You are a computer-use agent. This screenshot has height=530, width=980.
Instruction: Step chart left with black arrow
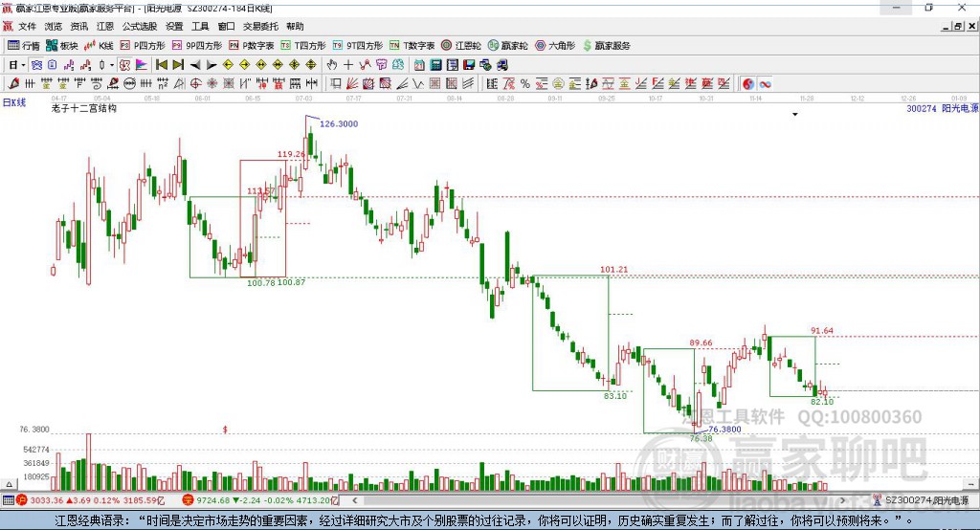195,65
